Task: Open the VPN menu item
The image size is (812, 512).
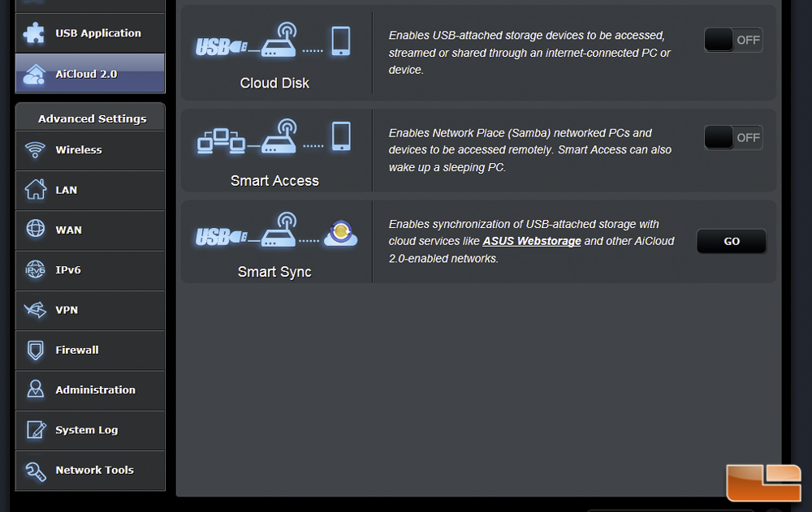Action: pos(90,310)
